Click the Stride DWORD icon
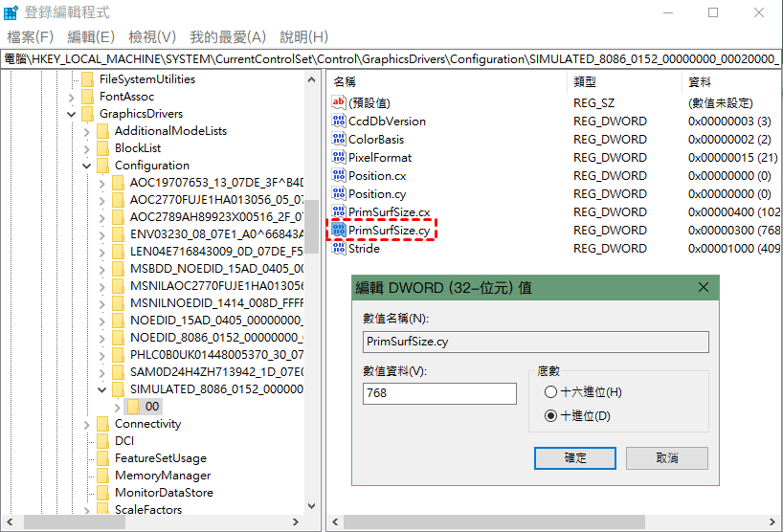The width and height of the screenshot is (783, 532). click(x=339, y=248)
